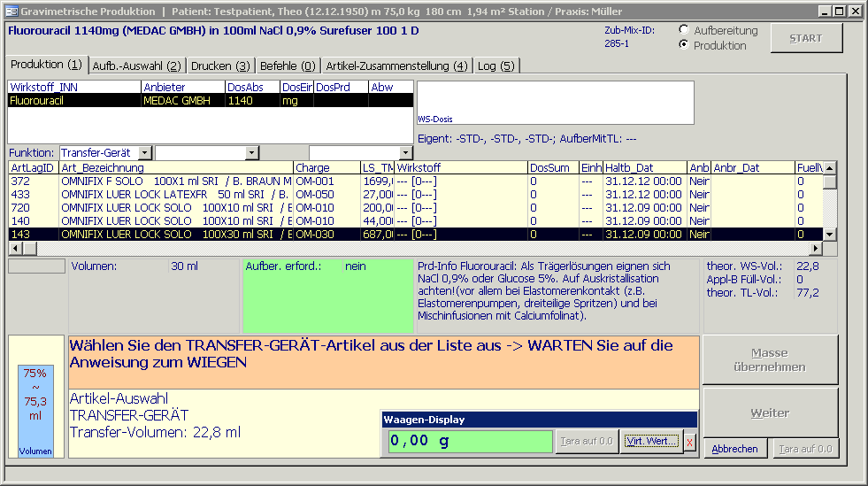Click the Virt. Wert... button

[x=651, y=441]
